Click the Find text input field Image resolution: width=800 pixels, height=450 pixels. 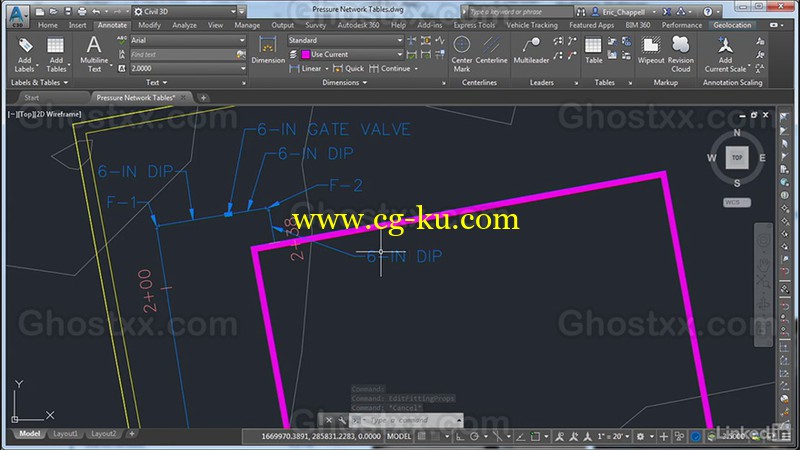pos(182,54)
